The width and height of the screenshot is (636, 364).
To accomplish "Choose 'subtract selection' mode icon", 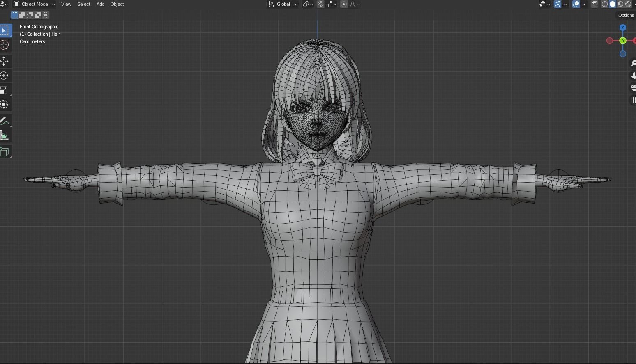I will click(30, 15).
